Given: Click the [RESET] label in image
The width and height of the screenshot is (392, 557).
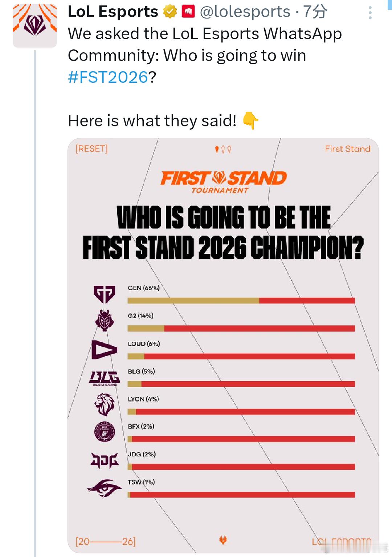Looking at the screenshot, I should click(91, 149).
